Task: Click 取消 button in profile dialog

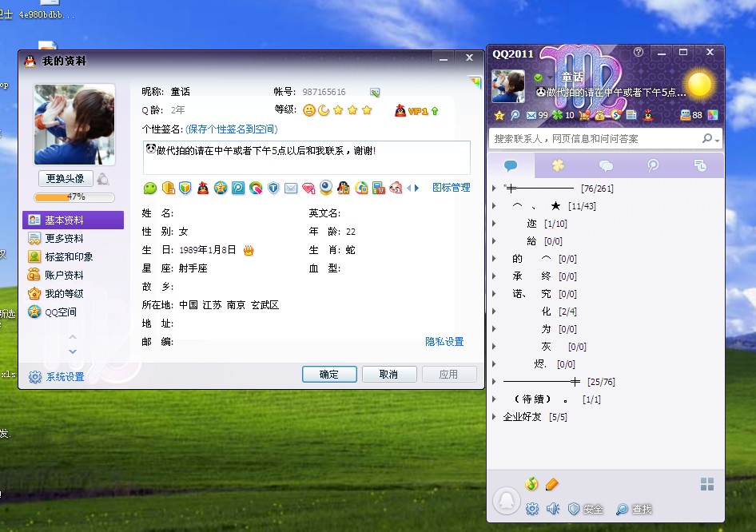Action: coord(389,375)
